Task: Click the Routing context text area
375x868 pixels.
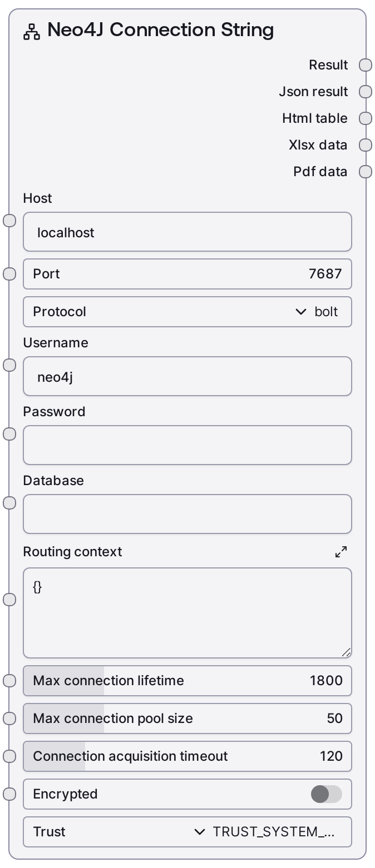Action: point(187,613)
